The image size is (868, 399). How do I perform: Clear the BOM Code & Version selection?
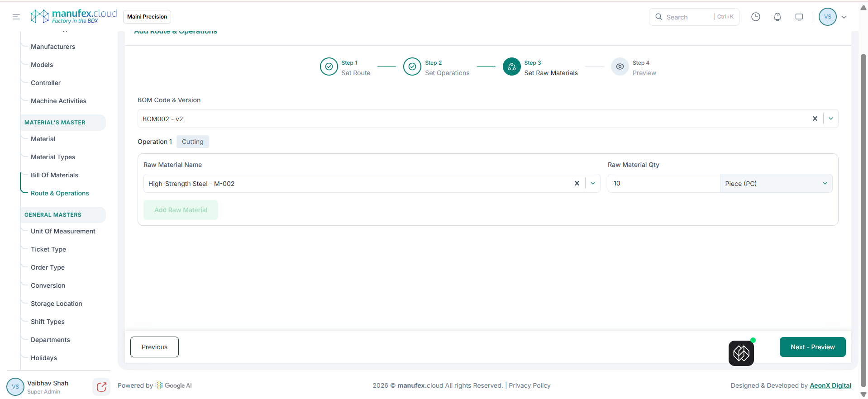click(815, 119)
